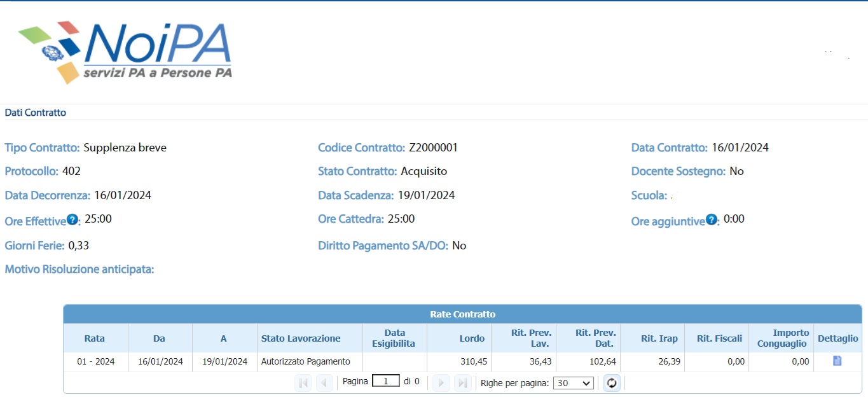Sort by the Rata column header

click(95, 338)
